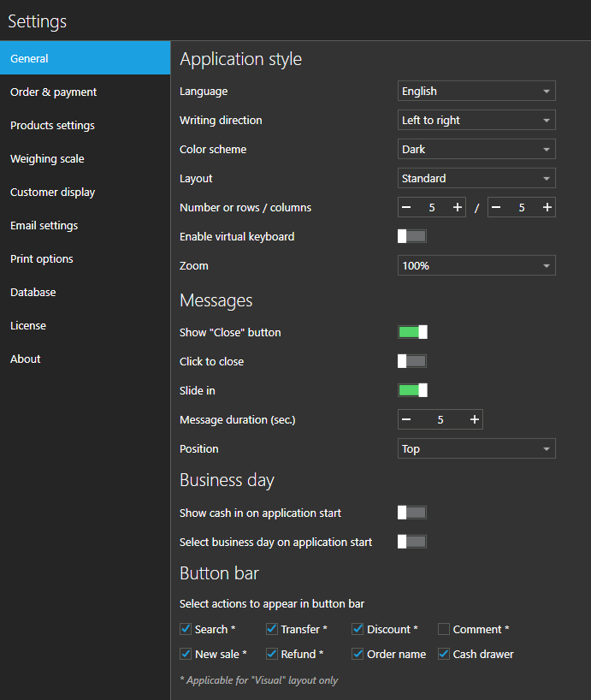591x700 pixels.
Task: Open Email settings
Action: coord(85,225)
